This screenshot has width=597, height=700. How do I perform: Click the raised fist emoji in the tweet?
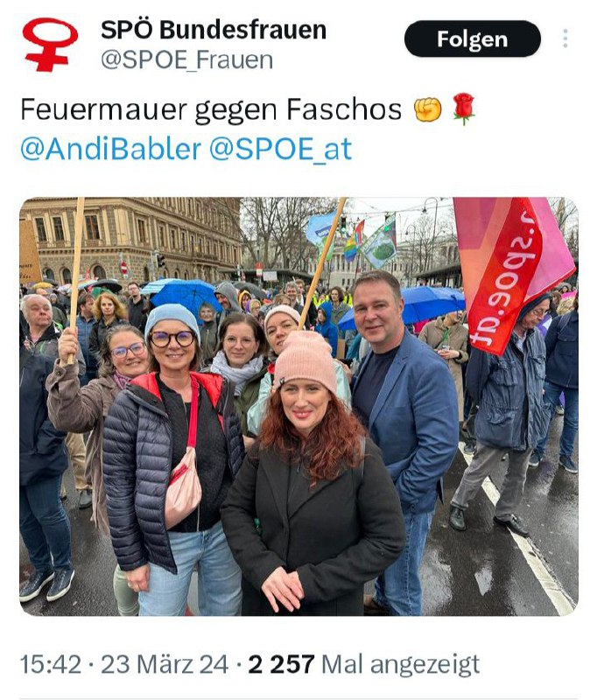coord(427,109)
